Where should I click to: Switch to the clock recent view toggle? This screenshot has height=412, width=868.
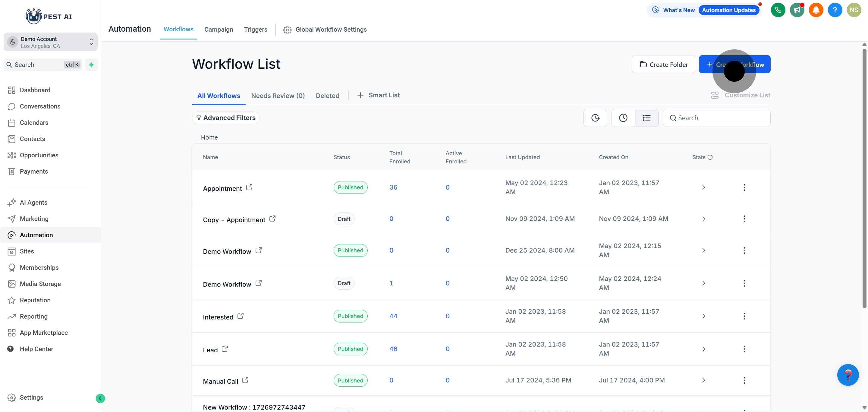[623, 118]
